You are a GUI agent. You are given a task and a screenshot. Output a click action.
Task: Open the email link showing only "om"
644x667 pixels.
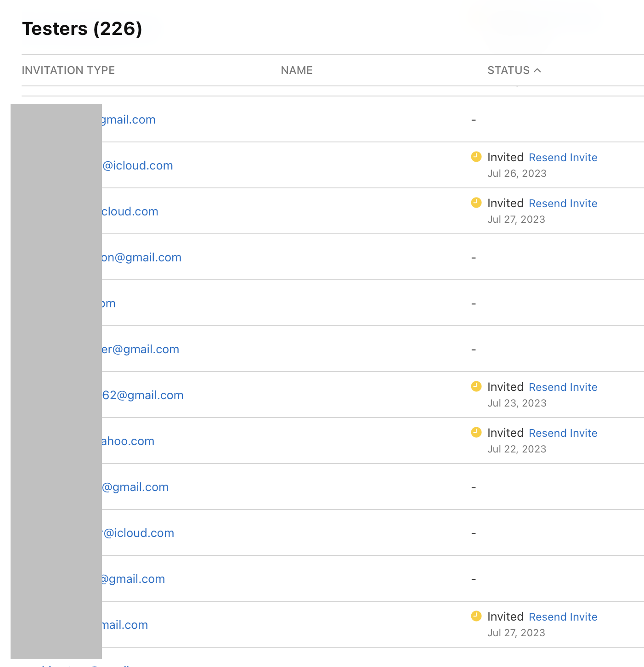(109, 303)
